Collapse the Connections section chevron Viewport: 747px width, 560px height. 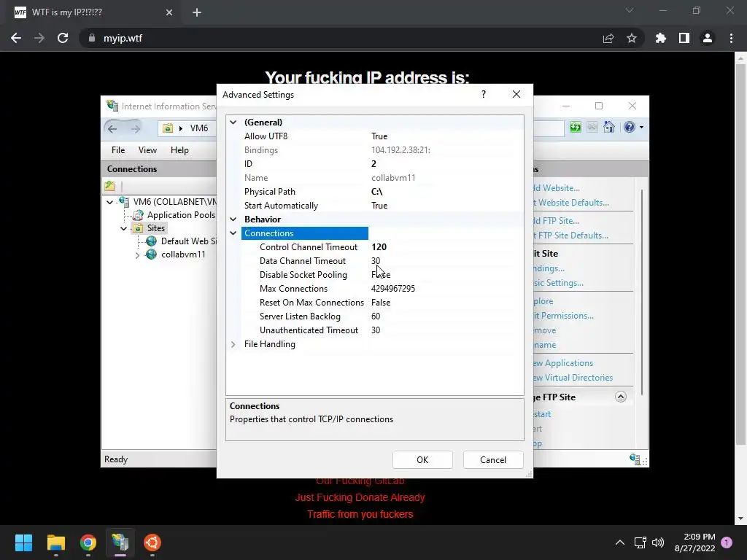click(x=233, y=233)
